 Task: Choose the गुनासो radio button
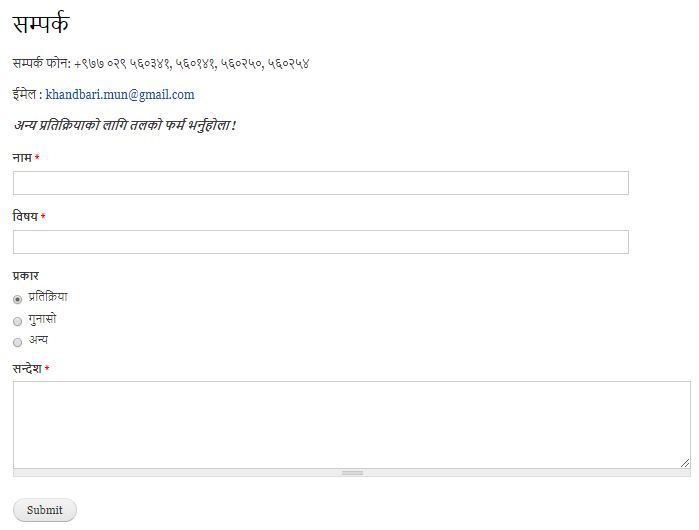click(x=17, y=321)
